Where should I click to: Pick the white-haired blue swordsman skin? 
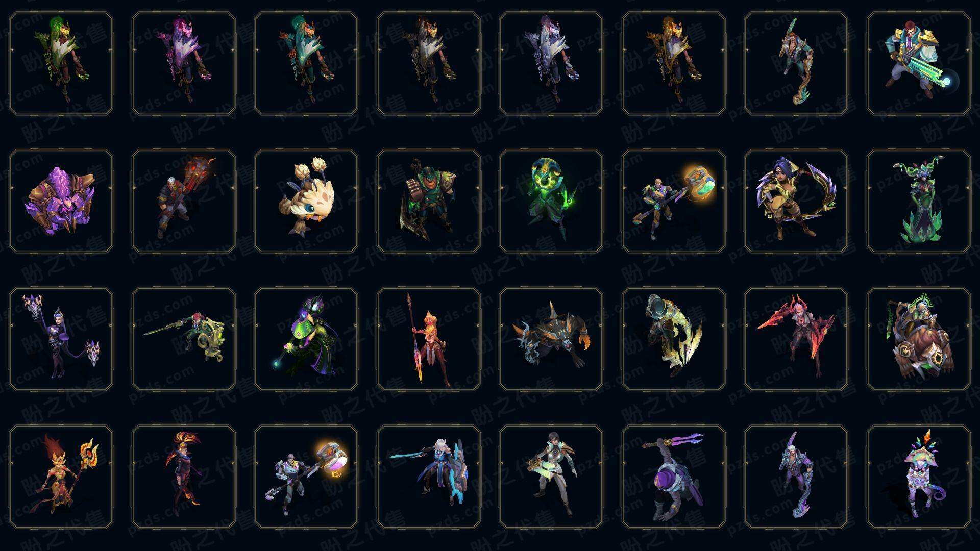[429, 477]
